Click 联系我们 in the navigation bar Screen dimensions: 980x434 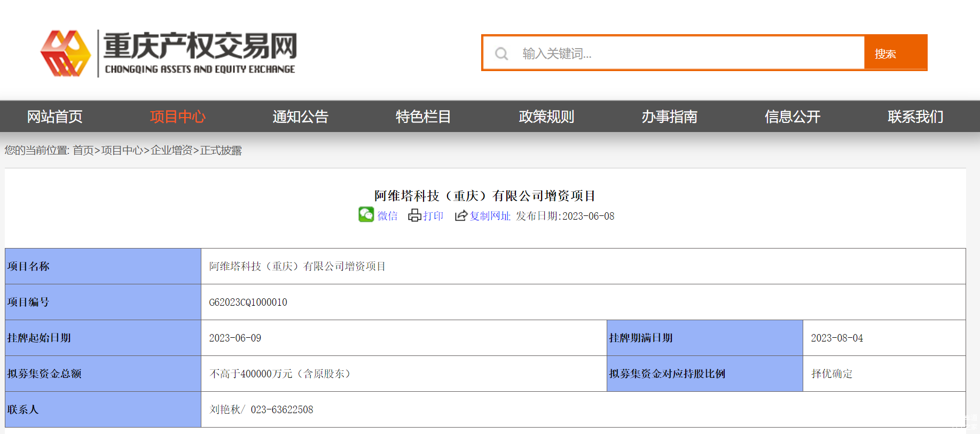coord(915,117)
